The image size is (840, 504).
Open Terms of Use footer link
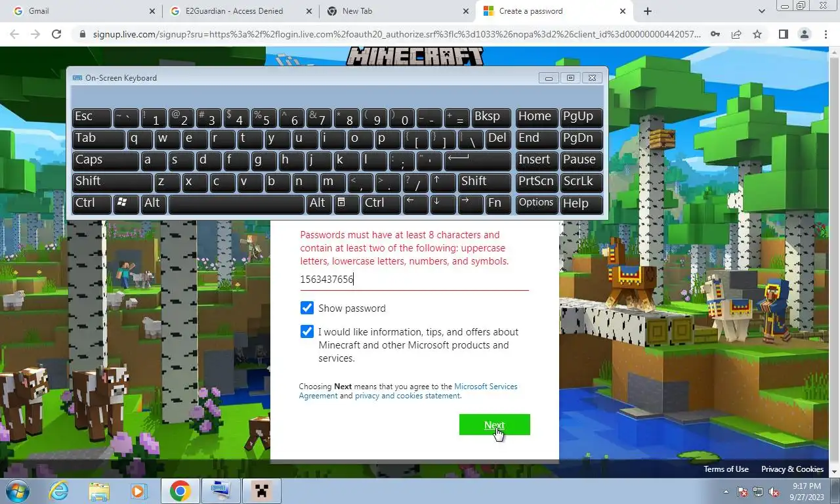(726, 469)
